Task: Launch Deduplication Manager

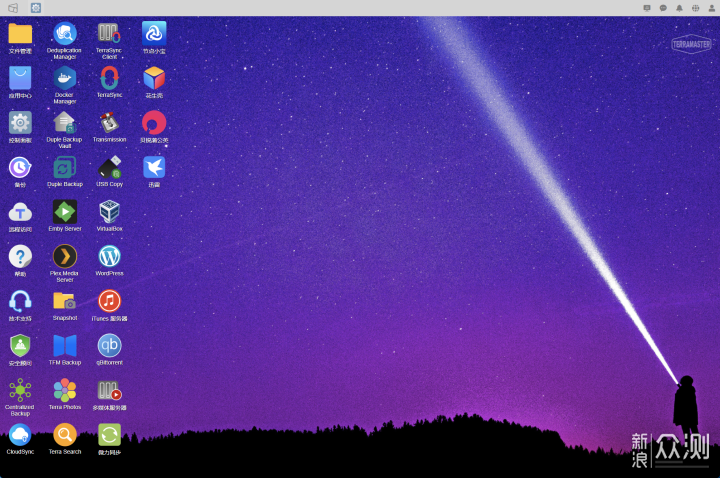Action: (x=65, y=34)
